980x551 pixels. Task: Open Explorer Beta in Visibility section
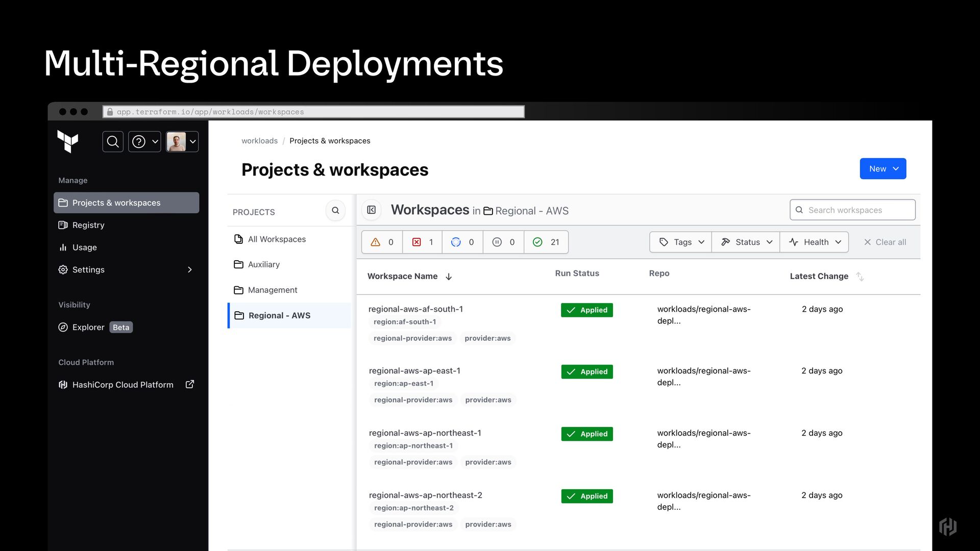click(x=95, y=327)
